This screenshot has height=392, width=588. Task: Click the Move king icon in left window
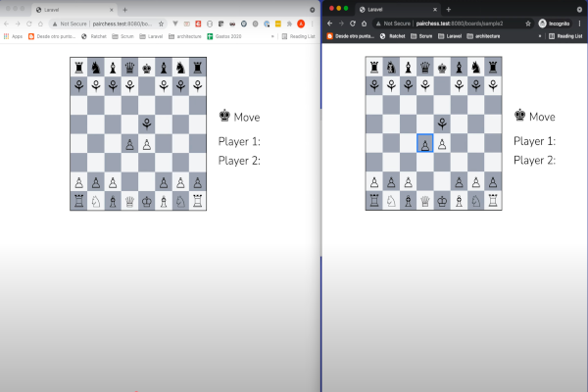(x=224, y=116)
